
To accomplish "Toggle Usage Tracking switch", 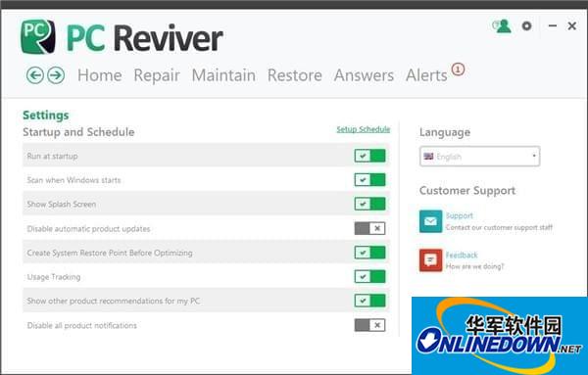I will tap(369, 276).
